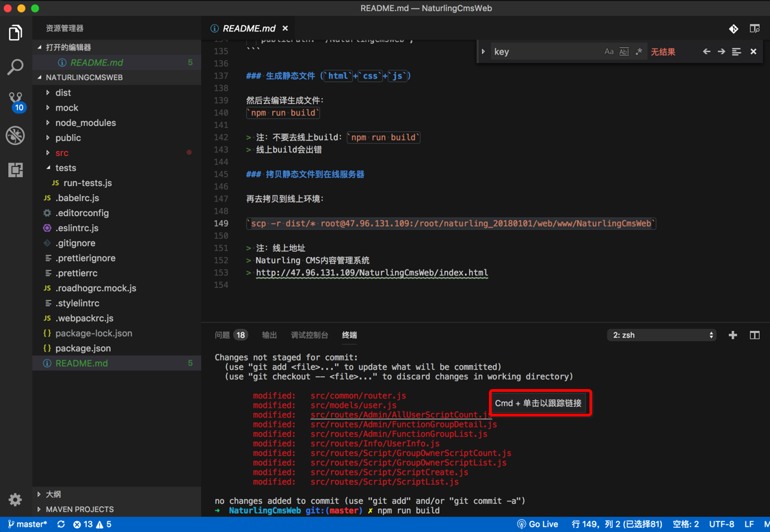Close the find widget
Viewport: 770px width, 532px height.
754,51
